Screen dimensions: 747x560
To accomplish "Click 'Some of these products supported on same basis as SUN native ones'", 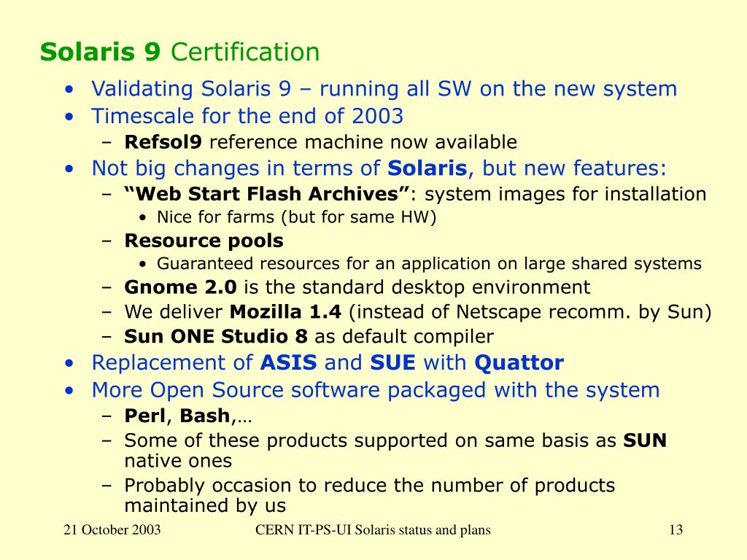I will point(395,451).
